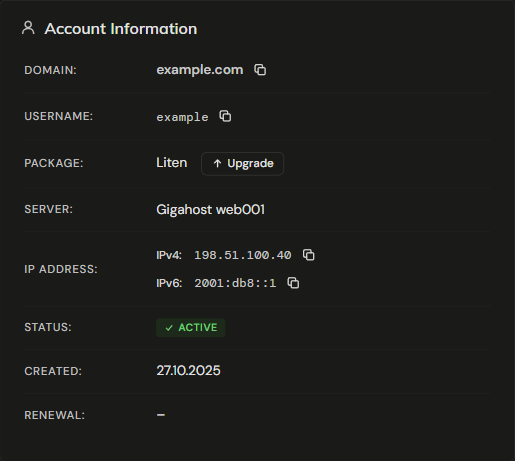Click the Account Information heading
This screenshot has width=515, height=461.
(x=121, y=29)
